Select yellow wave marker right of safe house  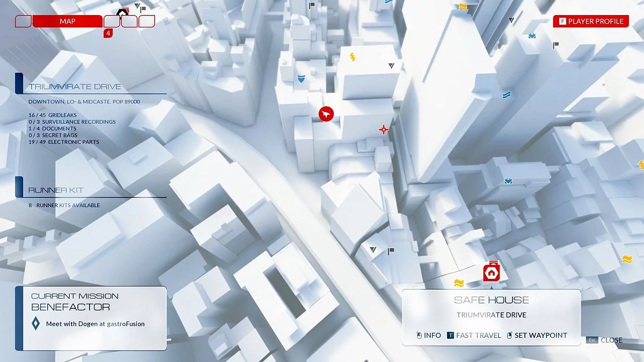click(627, 259)
